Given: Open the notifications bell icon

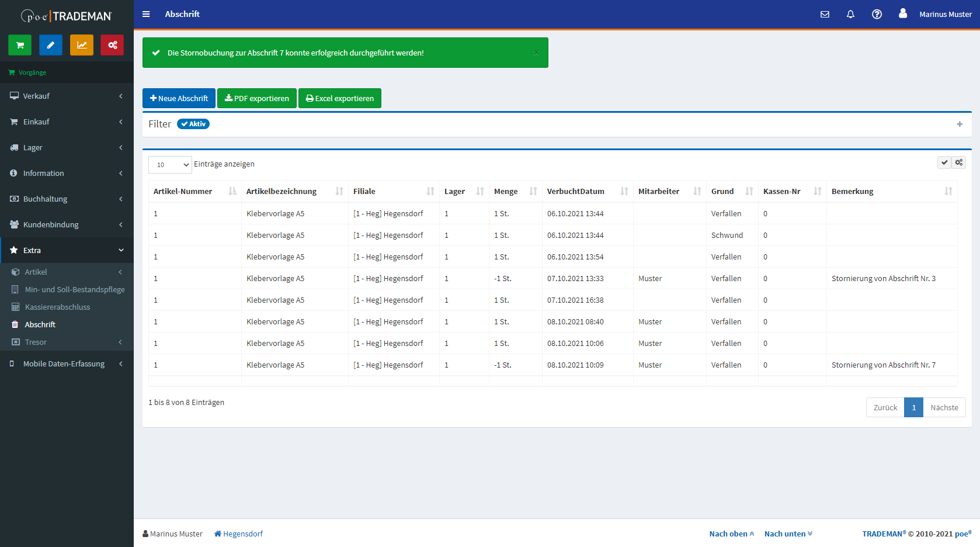Looking at the screenshot, I should tap(850, 14).
